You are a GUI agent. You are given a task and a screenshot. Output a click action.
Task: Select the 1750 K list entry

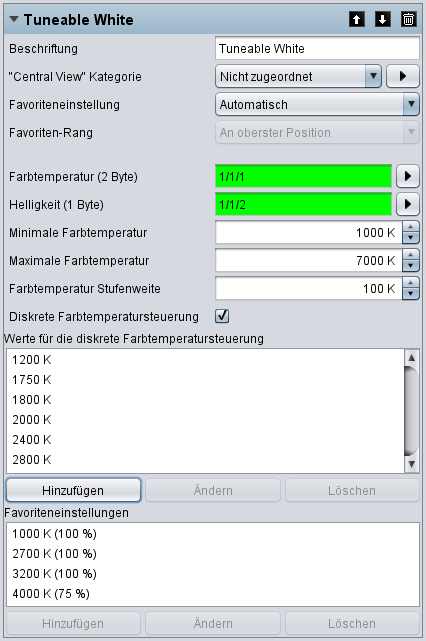205,380
